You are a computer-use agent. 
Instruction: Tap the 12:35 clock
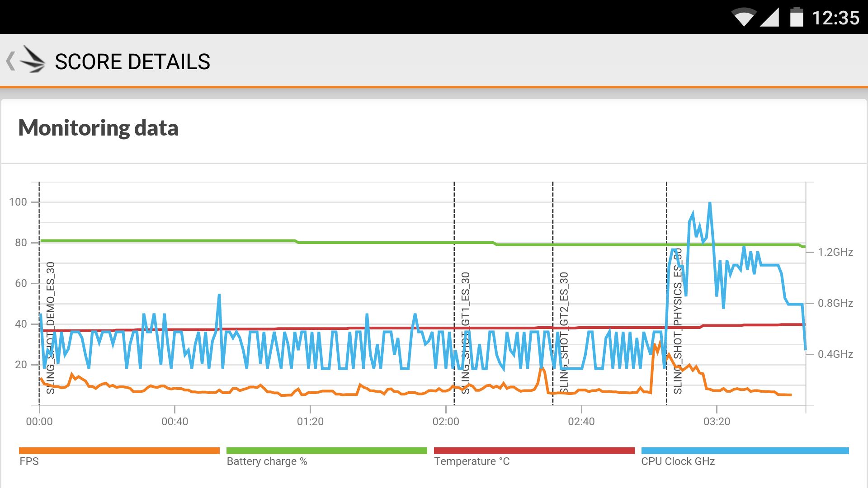(835, 18)
